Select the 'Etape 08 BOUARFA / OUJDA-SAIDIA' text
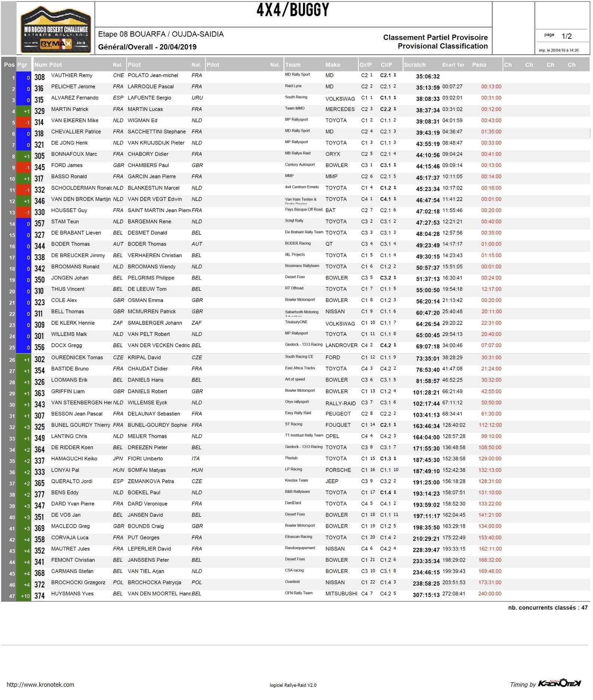This screenshot has width=593, height=700. coord(161,34)
